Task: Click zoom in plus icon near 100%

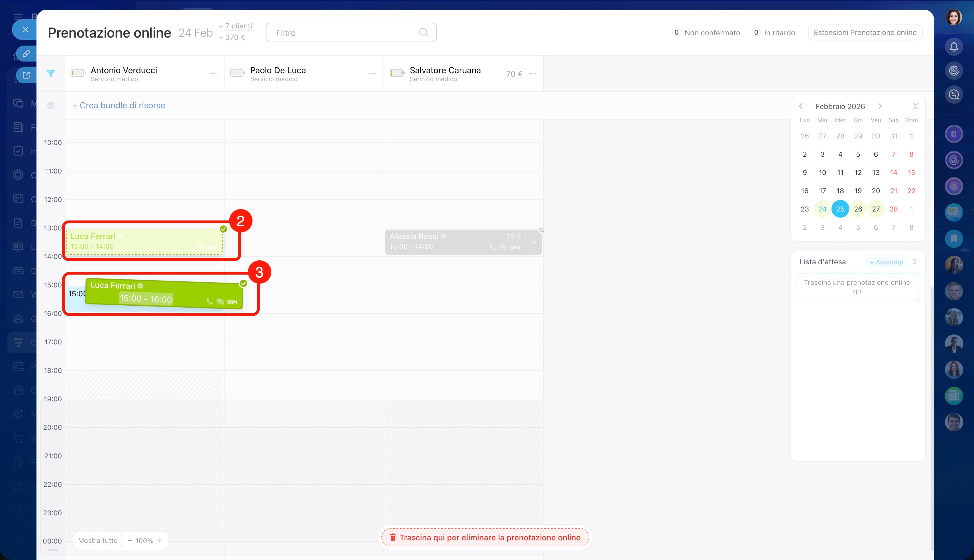Action: 159,541
